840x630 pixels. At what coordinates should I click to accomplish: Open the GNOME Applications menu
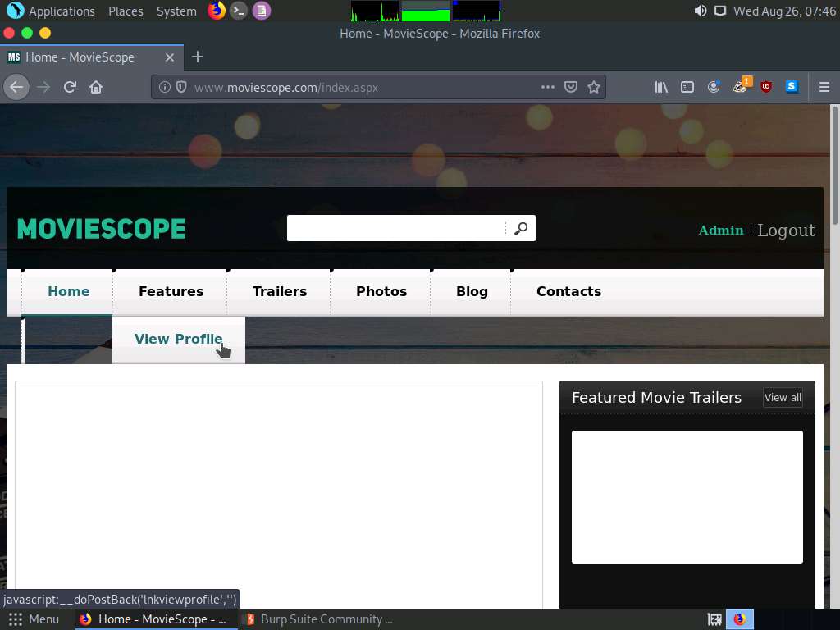52,11
